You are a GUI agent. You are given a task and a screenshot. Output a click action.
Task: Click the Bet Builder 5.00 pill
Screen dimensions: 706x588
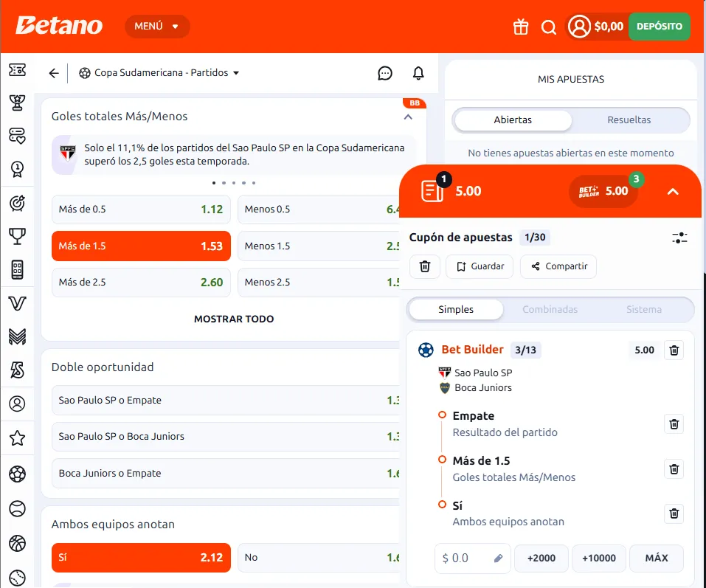[x=603, y=191]
